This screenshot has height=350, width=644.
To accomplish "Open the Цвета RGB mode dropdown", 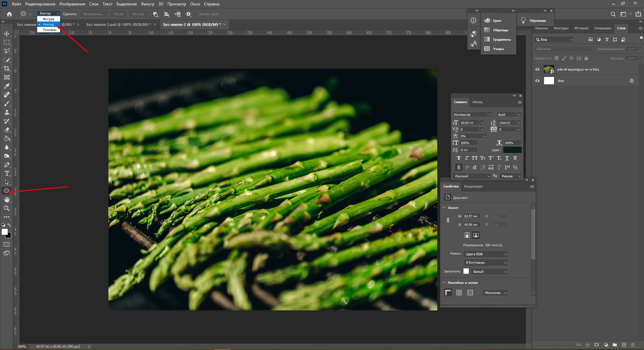I will point(485,254).
